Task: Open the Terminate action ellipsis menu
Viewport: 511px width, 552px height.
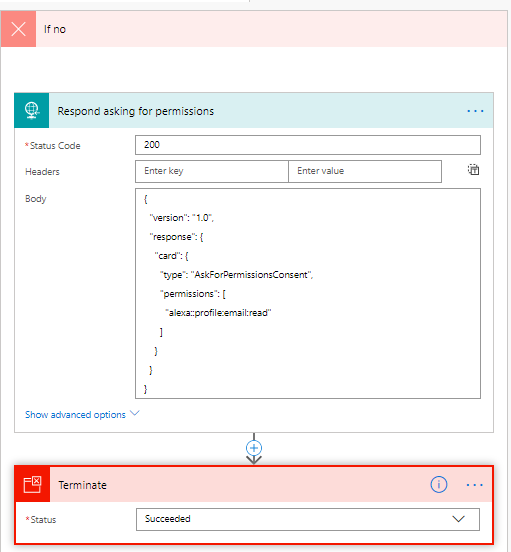Action: click(474, 485)
